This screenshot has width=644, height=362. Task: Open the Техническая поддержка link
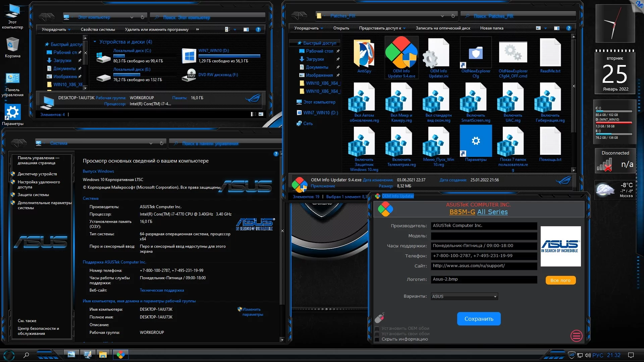click(x=162, y=290)
